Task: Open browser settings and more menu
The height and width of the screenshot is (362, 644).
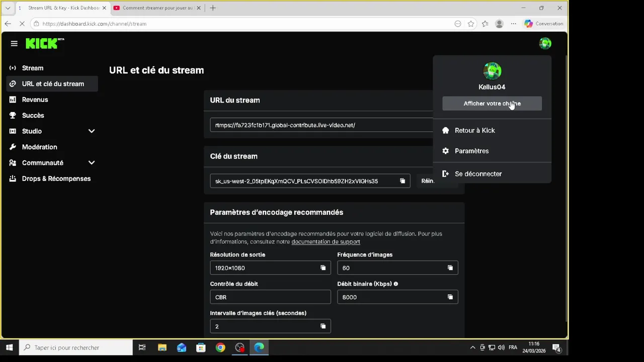Action: (x=513, y=24)
